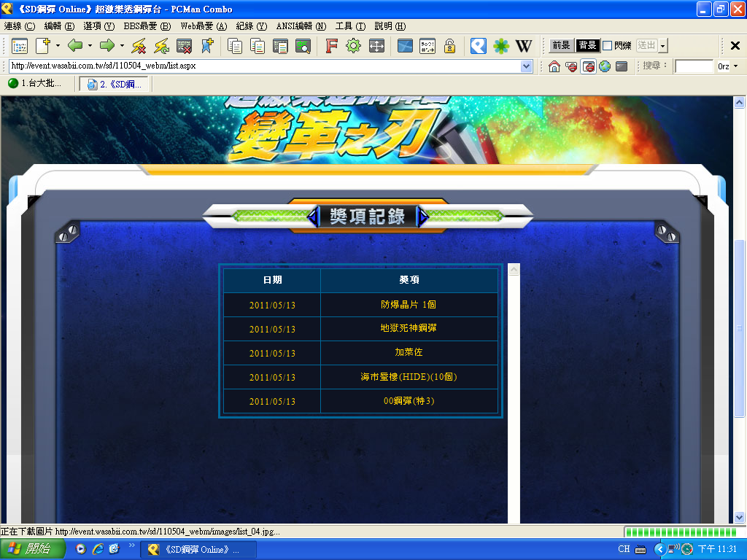Open the 連線 (C) menu
Screen dimensions: 747x560
20,26
